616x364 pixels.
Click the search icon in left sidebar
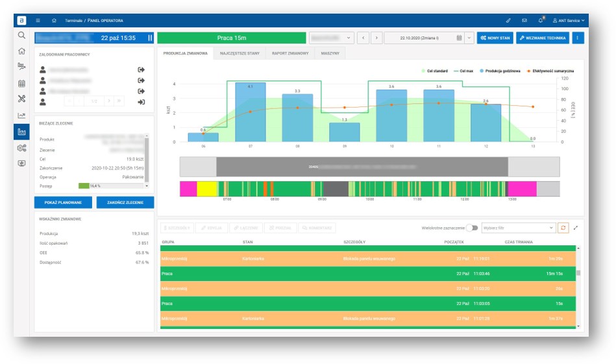[x=21, y=35]
